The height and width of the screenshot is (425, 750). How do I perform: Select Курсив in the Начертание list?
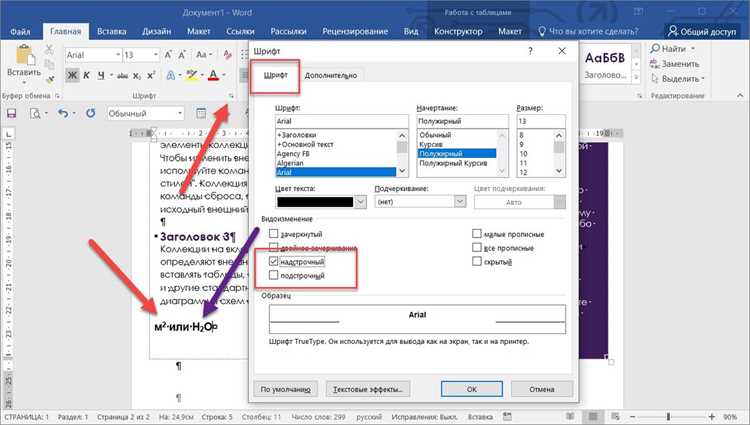click(431, 144)
